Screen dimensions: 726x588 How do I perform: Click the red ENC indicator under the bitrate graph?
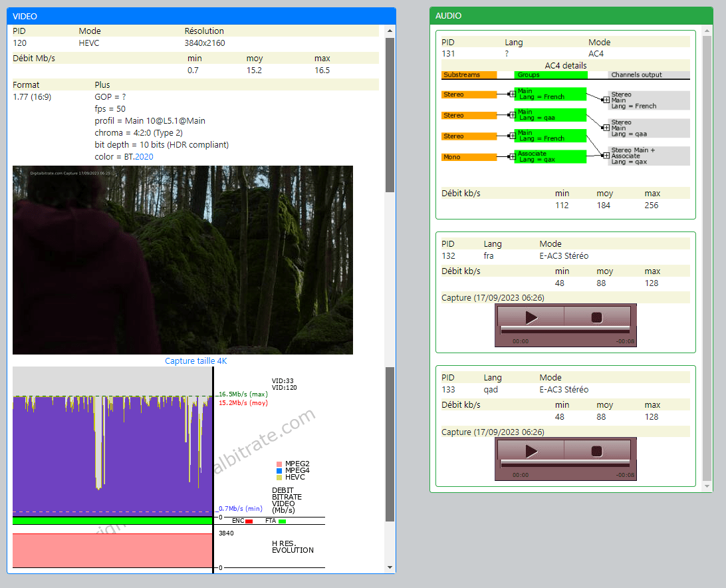249,521
